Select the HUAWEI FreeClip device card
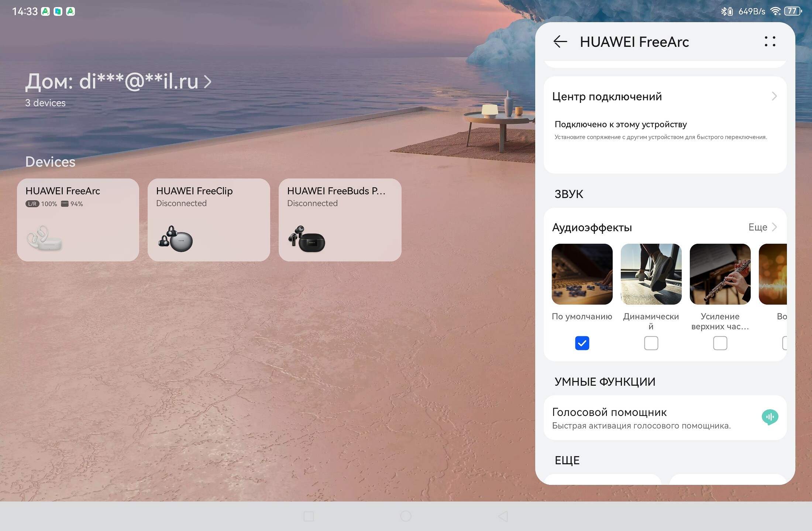 click(x=209, y=220)
